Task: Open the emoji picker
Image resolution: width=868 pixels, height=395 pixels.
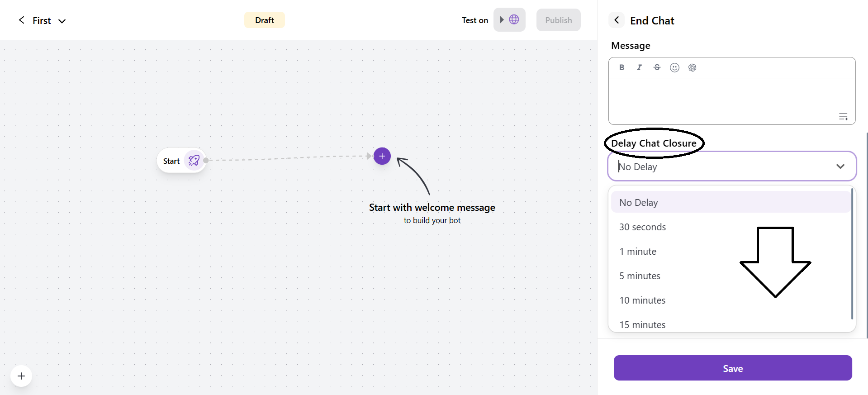Action: point(674,67)
